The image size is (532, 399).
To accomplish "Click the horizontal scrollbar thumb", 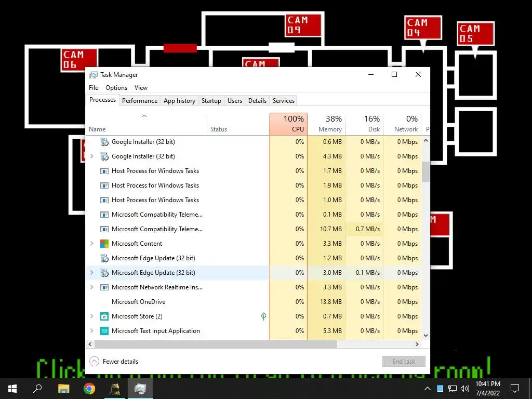I will (216, 344).
